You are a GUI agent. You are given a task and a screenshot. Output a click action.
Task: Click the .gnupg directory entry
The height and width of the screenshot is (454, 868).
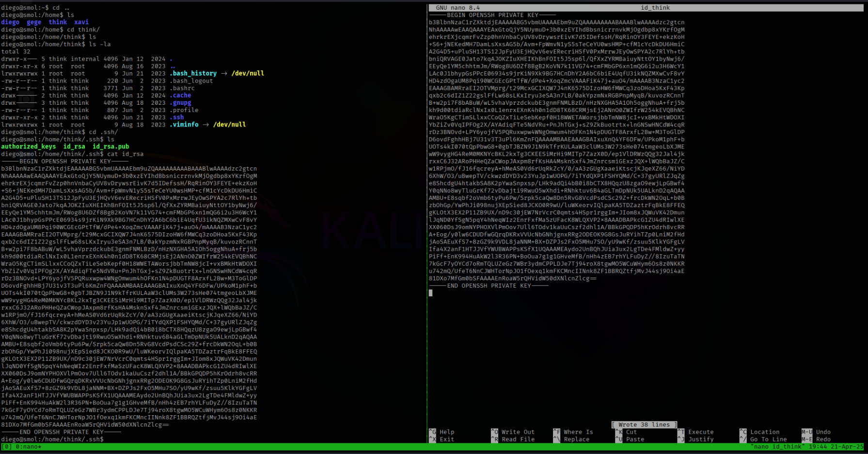(x=180, y=103)
